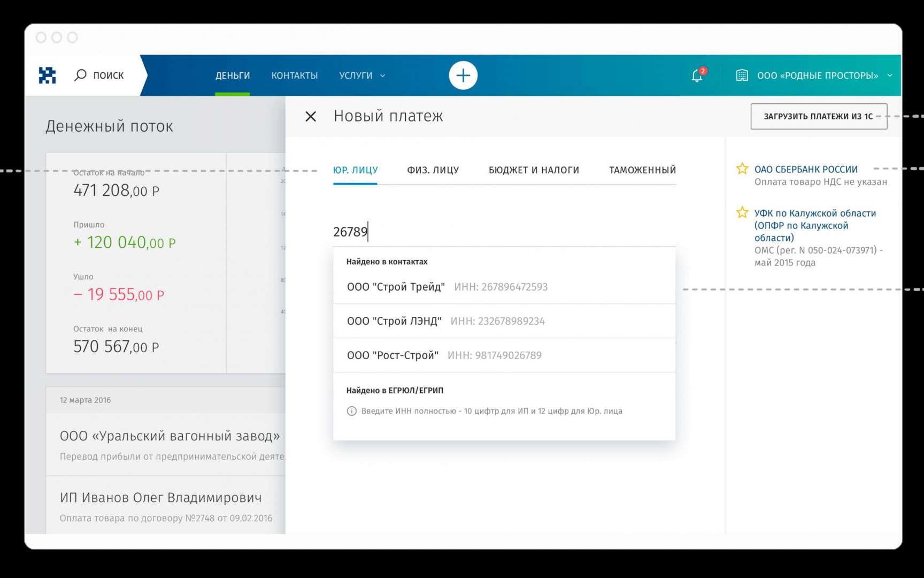924x578 pixels.
Task: Click the bank logo icon in header
Action: [x=47, y=75]
